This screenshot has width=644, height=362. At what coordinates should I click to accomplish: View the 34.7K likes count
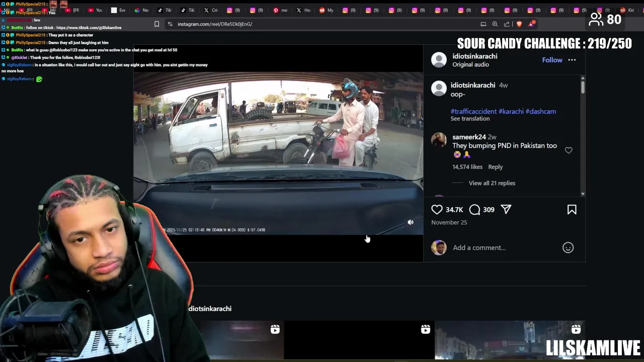(x=454, y=210)
